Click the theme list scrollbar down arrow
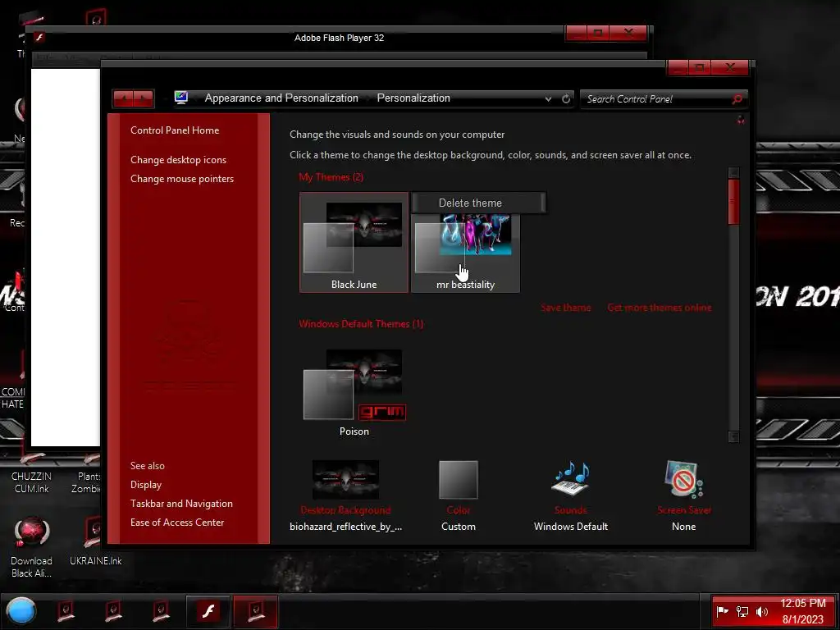Screen dimensions: 840x630 pyautogui.click(x=734, y=436)
